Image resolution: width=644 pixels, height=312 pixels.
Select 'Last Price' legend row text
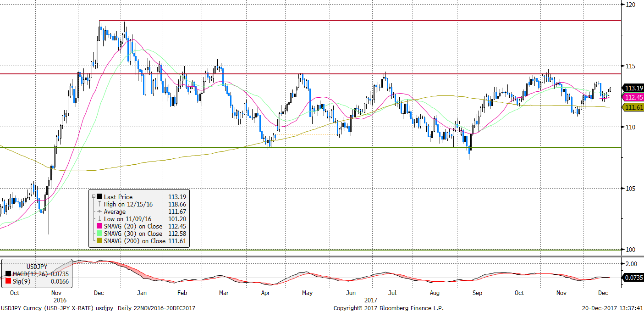[x=118, y=196]
